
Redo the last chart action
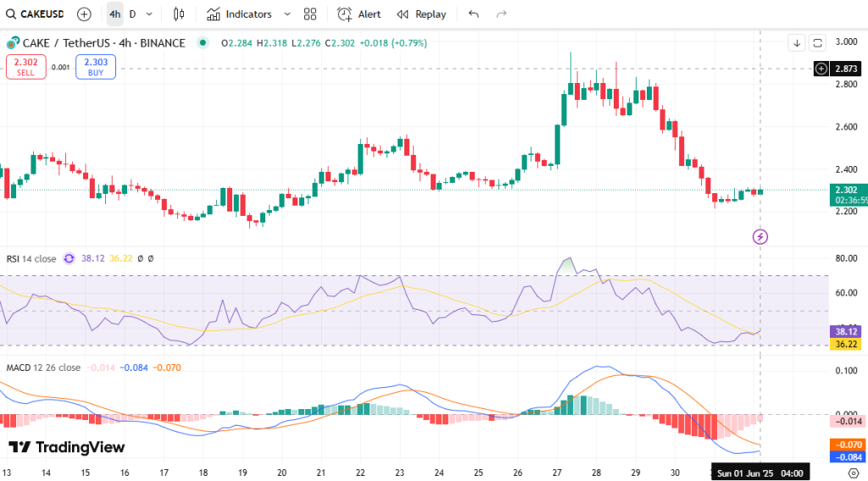(501, 14)
